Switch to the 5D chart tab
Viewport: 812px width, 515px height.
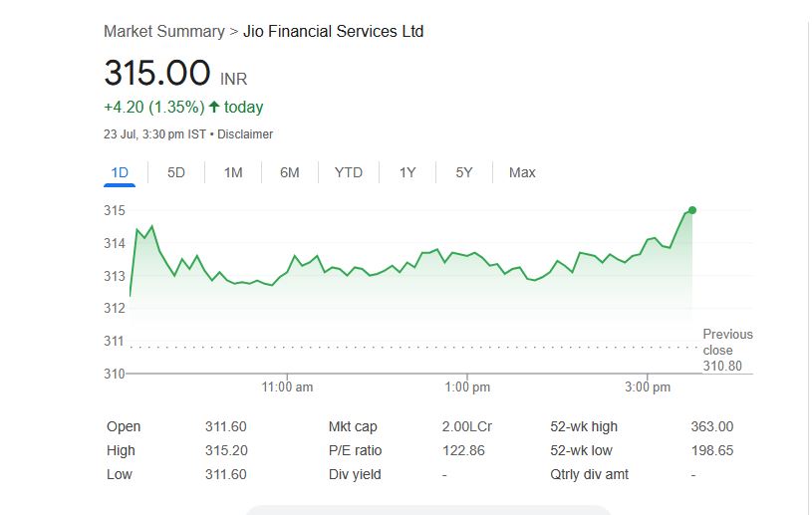point(176,172)
